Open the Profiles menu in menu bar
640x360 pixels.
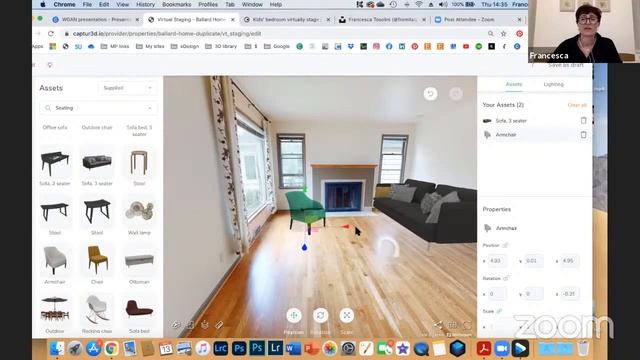pos(208,4)
